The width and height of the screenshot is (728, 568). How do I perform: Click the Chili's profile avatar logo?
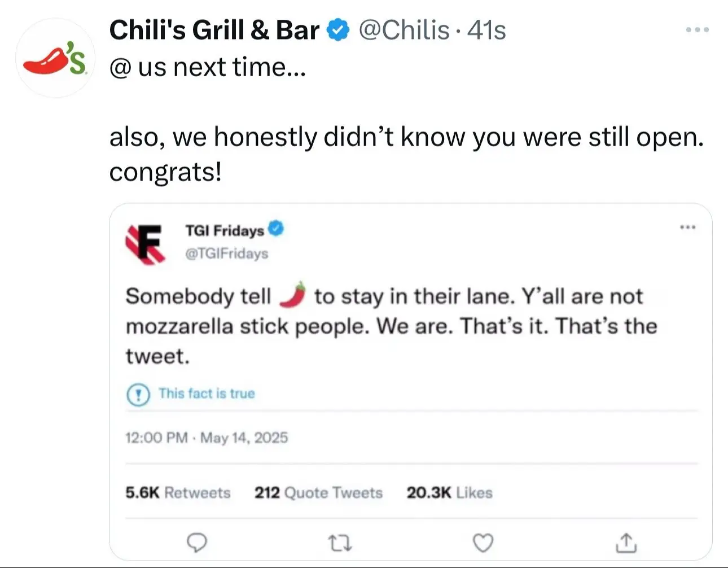click(x=55, y=58)
